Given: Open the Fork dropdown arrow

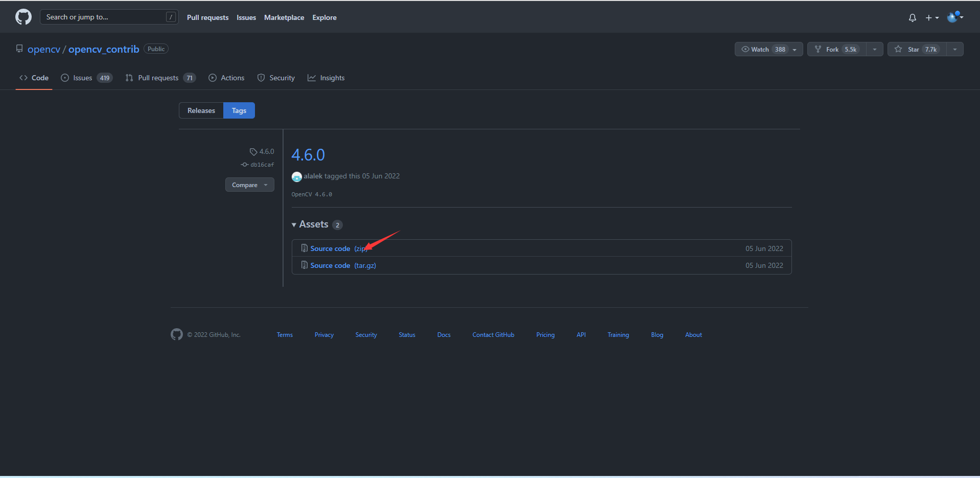Looking at the screenshot, I should [875, 49].
